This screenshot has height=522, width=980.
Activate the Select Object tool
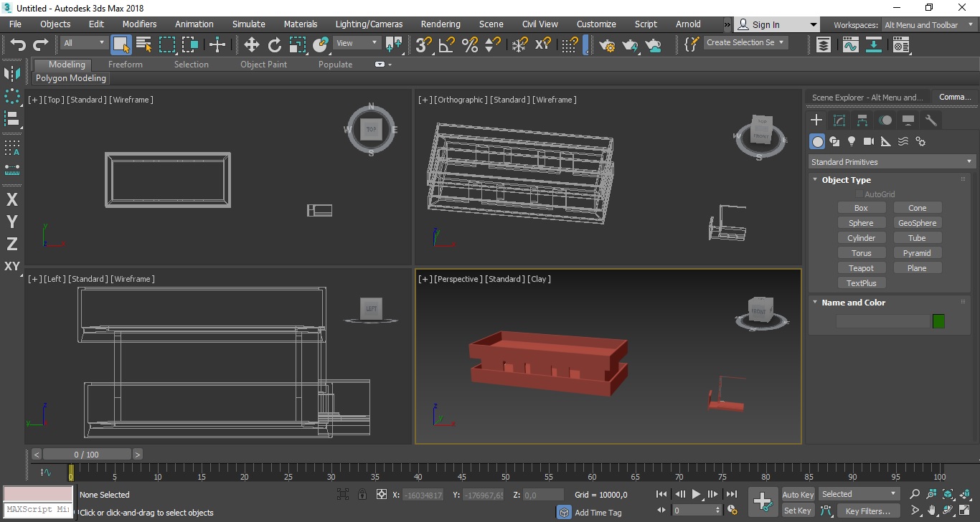121,44
